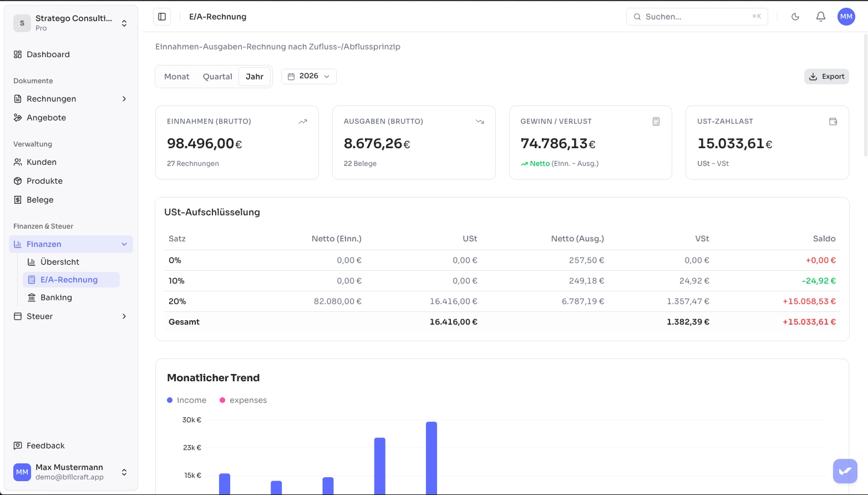Click the tallest bar in Monatlicher Trend chart
868x495 pixels.
432,458
